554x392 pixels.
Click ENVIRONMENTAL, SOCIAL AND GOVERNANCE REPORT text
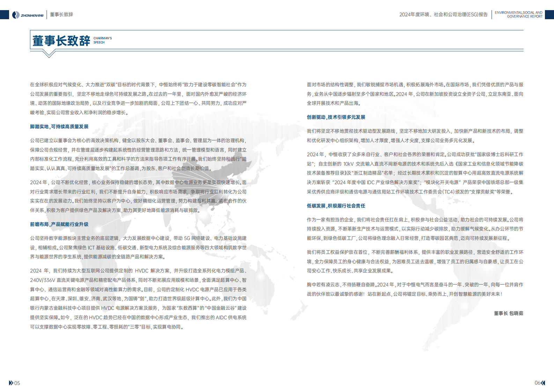pos(519,14)
